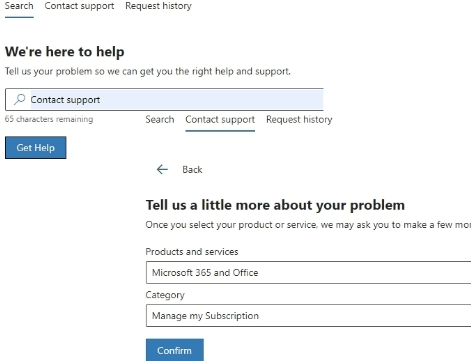Open the top Search tab

coord(19,6)
